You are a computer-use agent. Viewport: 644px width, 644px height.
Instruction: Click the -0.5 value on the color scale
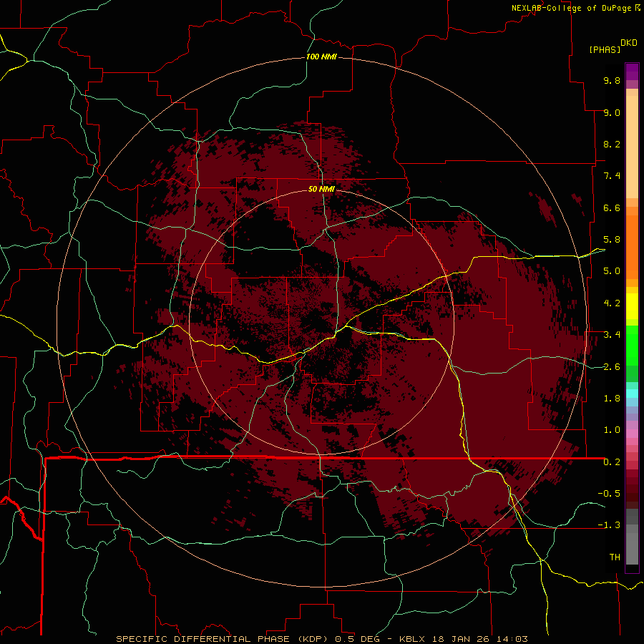coord(609,494)
